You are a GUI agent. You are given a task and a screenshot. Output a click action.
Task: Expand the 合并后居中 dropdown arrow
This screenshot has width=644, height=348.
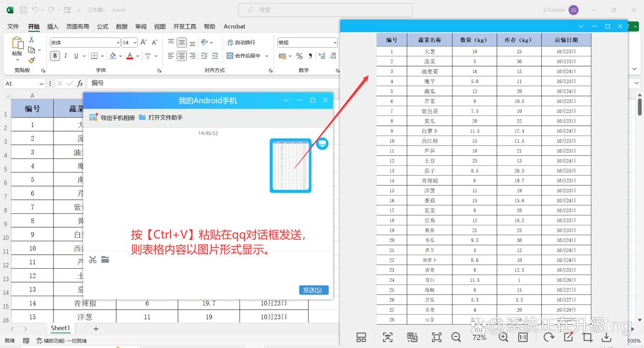(x=267, y=56)
